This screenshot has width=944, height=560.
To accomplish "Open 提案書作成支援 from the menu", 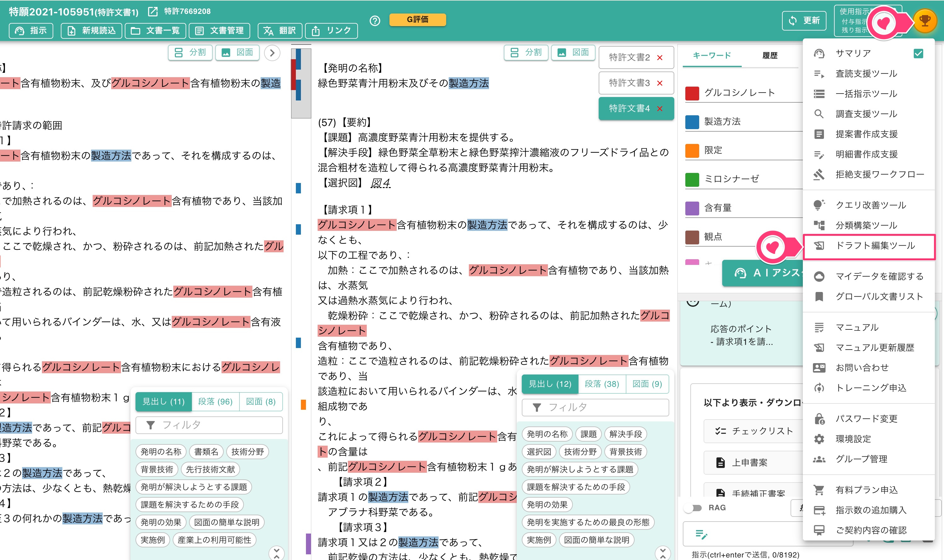I will pyautogui.click(x=868, y=134).
